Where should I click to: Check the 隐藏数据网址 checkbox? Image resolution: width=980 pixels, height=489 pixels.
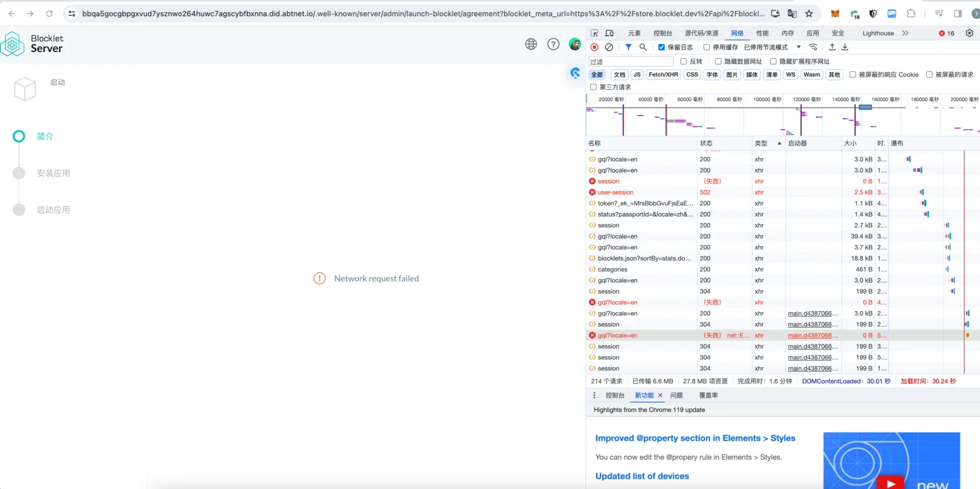[718, 61]
